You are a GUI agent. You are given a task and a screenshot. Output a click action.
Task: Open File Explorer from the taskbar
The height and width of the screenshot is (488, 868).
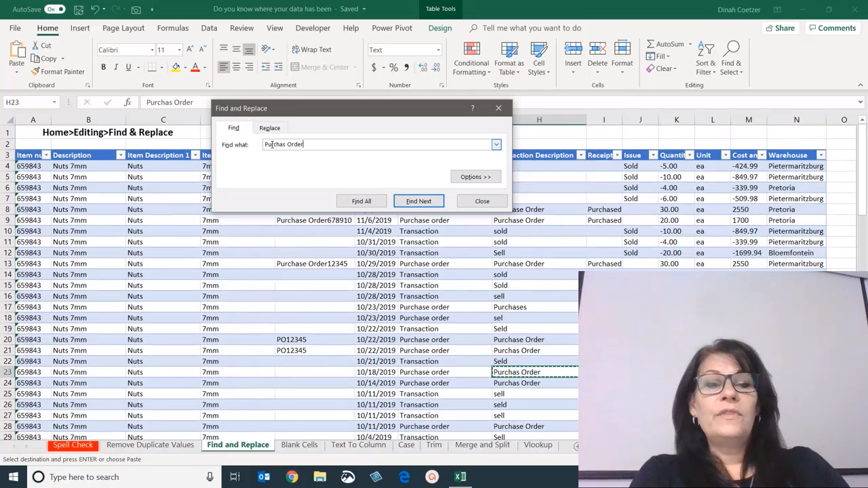point(319,477)
